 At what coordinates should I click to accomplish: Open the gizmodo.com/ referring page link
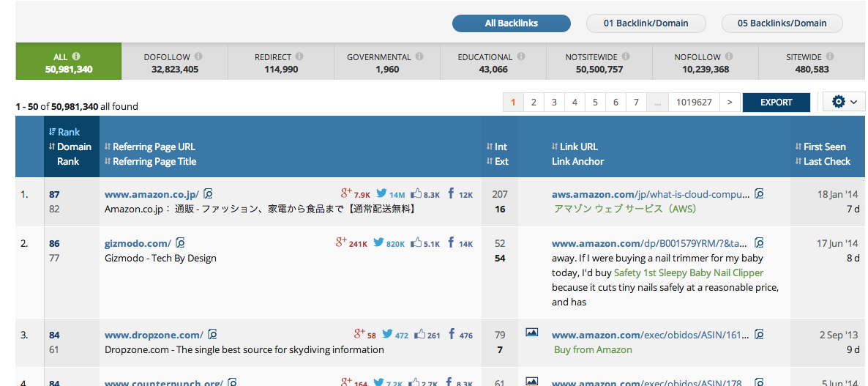(138, 243)
